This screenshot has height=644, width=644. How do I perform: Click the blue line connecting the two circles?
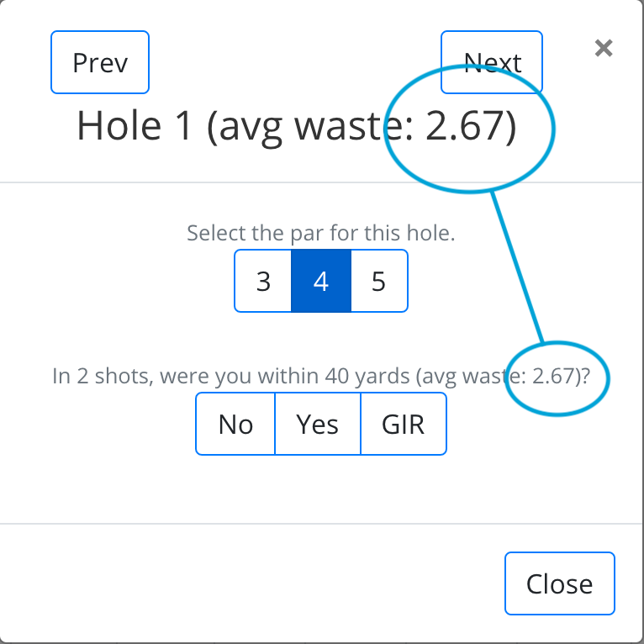tap(517, 267)
